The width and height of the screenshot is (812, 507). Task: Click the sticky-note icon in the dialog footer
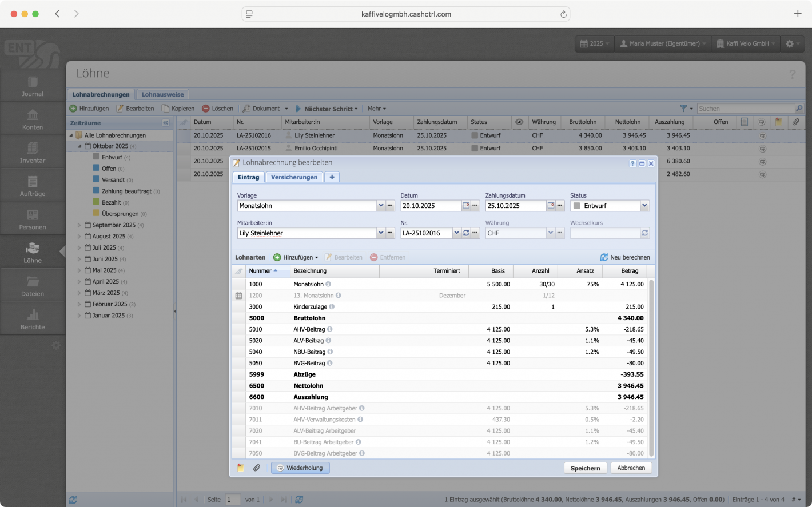240,468
